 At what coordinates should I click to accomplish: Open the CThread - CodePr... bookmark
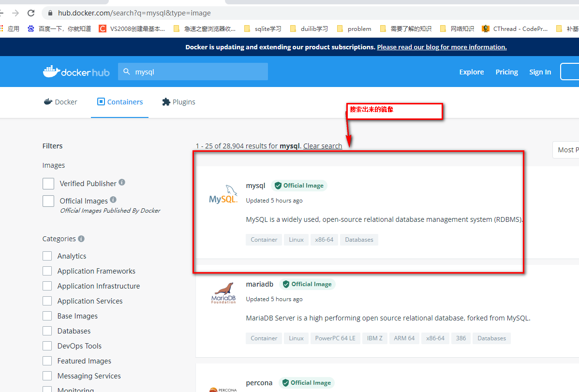click(515, 29)
